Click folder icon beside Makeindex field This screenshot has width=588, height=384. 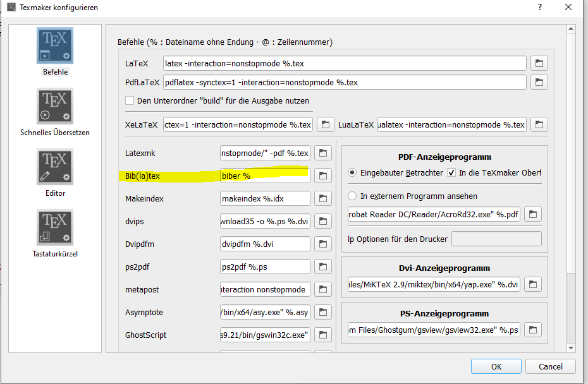pos(322,198)
